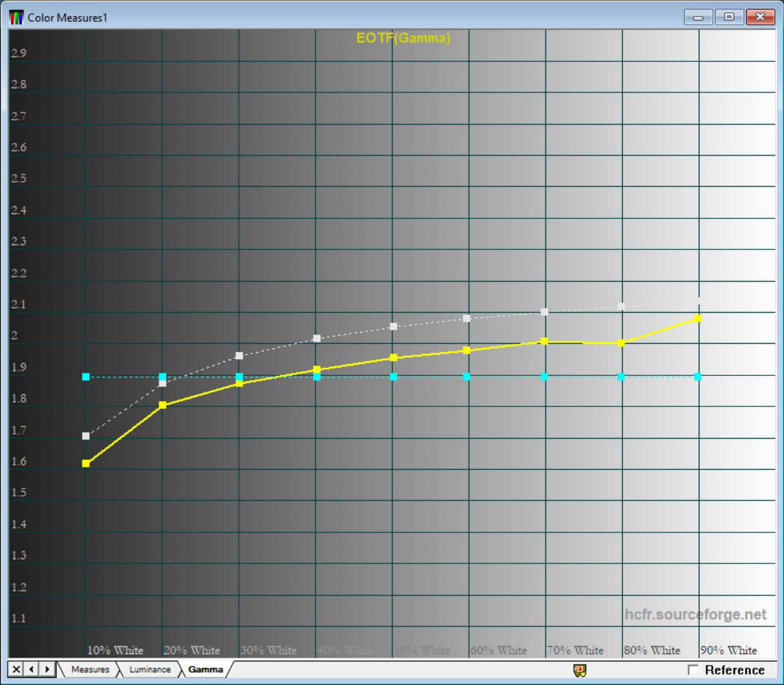This screenshot has width=784, height=685.
Task: Pick the white reference point at 30% White
Action: pos(239,356)
